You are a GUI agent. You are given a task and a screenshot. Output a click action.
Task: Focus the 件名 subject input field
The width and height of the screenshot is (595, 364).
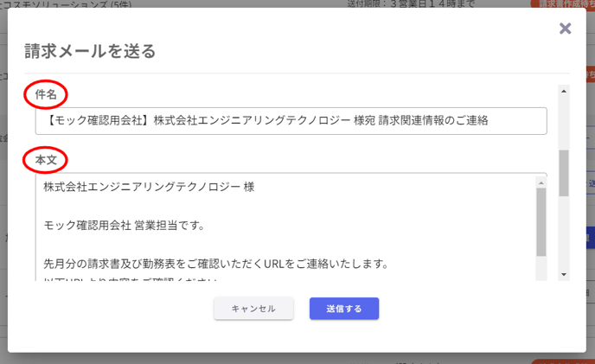(x=291, y=121)
